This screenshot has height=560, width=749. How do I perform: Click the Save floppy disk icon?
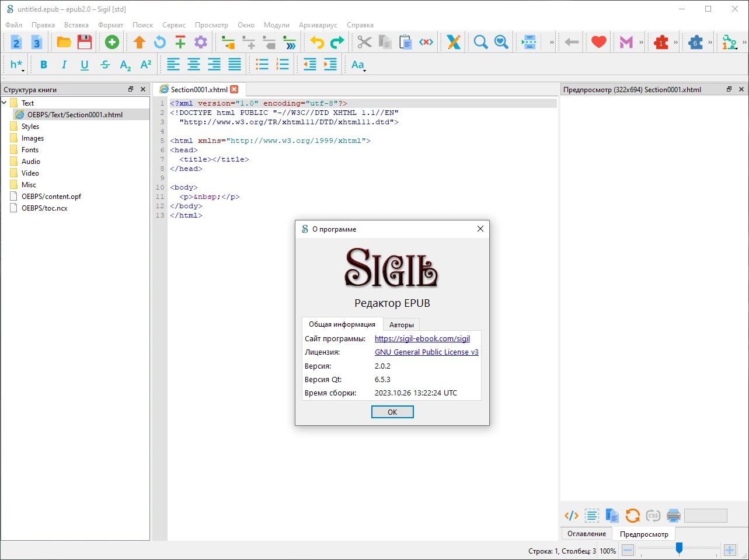(x=85, y=42)
